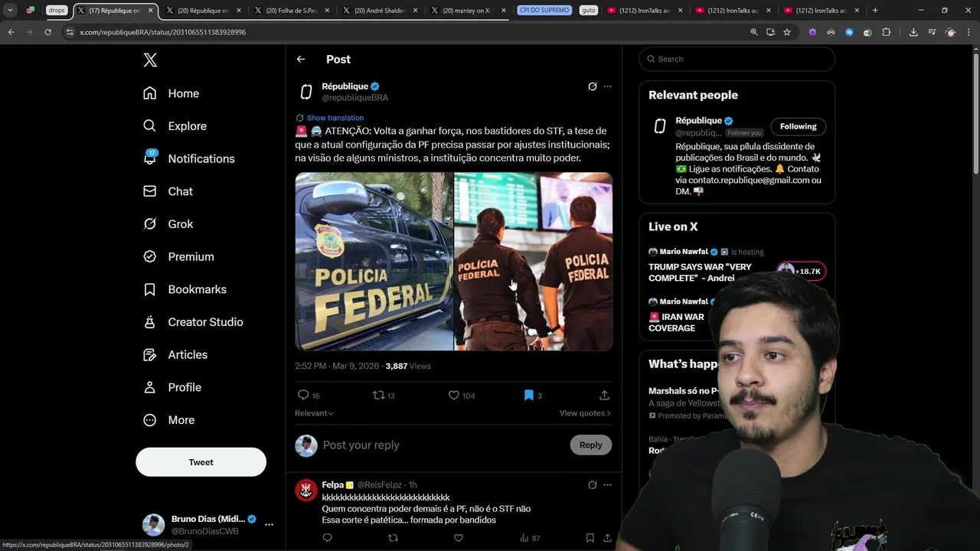Switch to André Shalders tab
This screenshot has height=551, width=980.
[x=381, y=11]
